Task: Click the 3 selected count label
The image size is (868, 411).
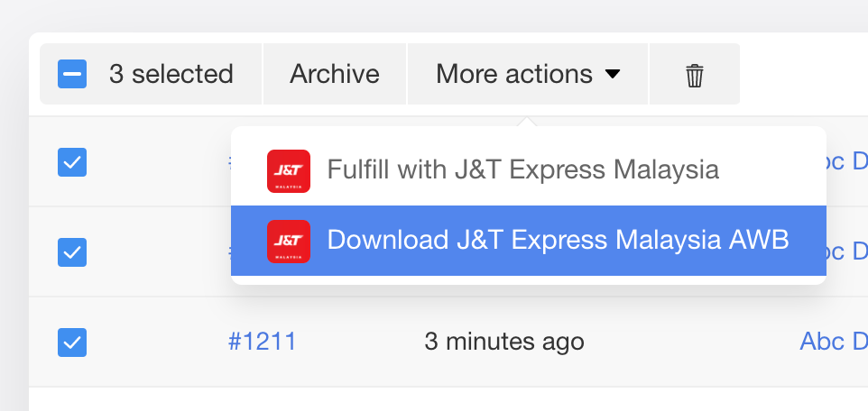Action: pos(171,74)
